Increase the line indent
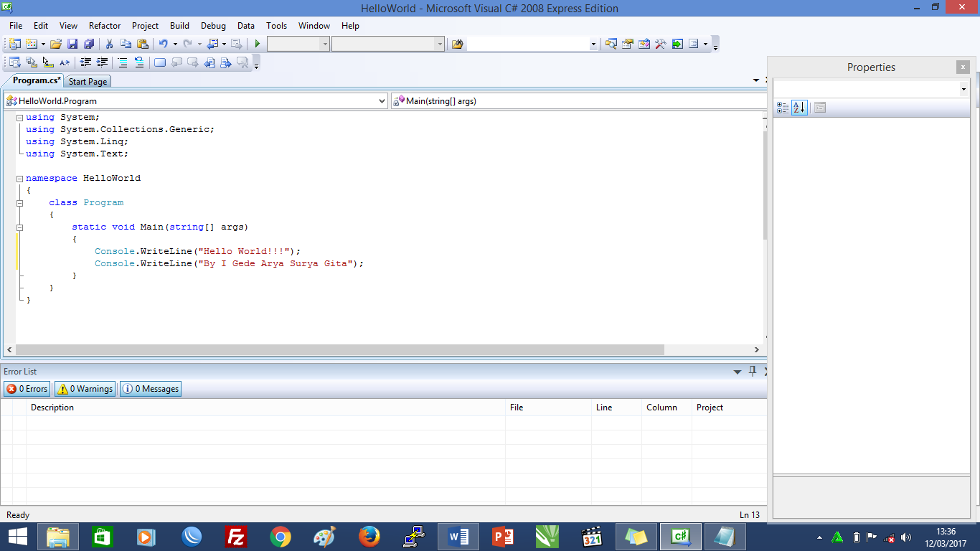Viewport: 980px width, 551px height. [103, 62]
